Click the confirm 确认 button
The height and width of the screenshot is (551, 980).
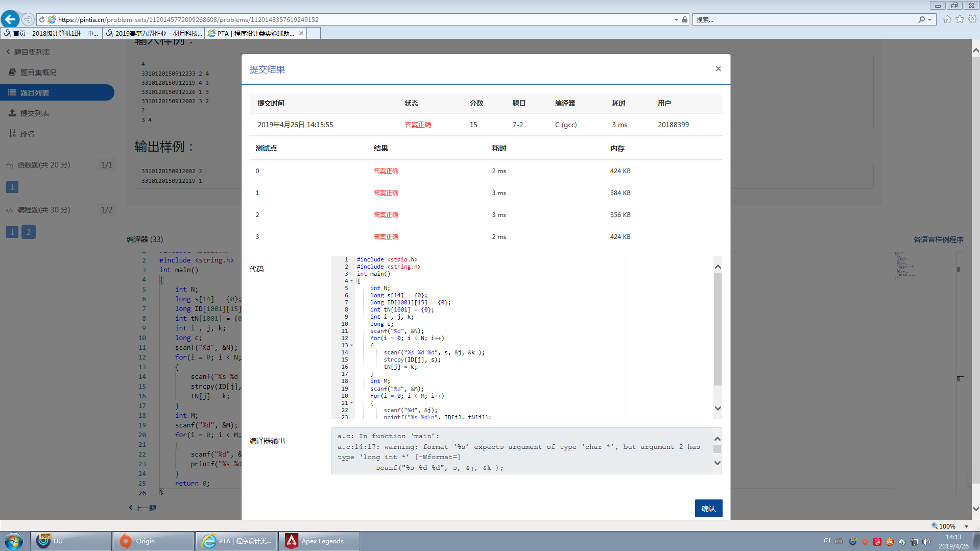pyautogui.click(x=708, y=509)
